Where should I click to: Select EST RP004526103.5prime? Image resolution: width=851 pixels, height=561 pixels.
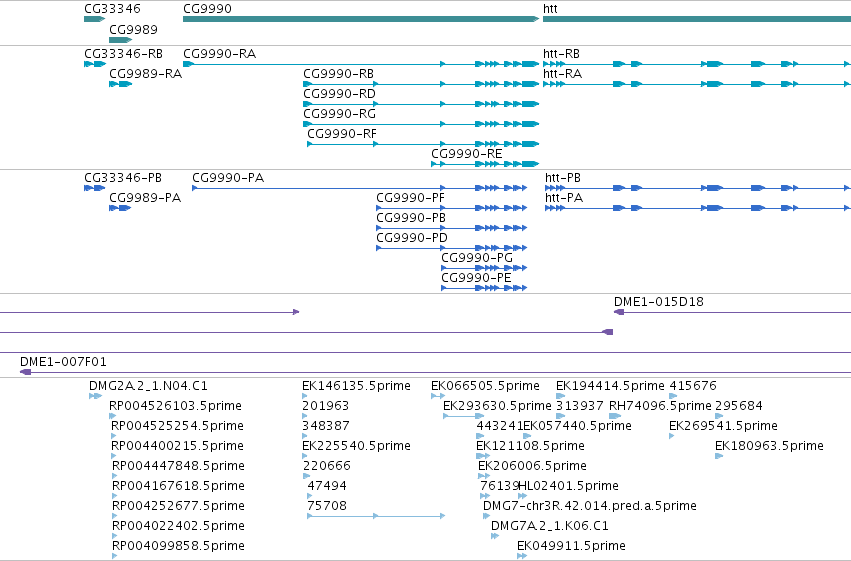[175, 406]
